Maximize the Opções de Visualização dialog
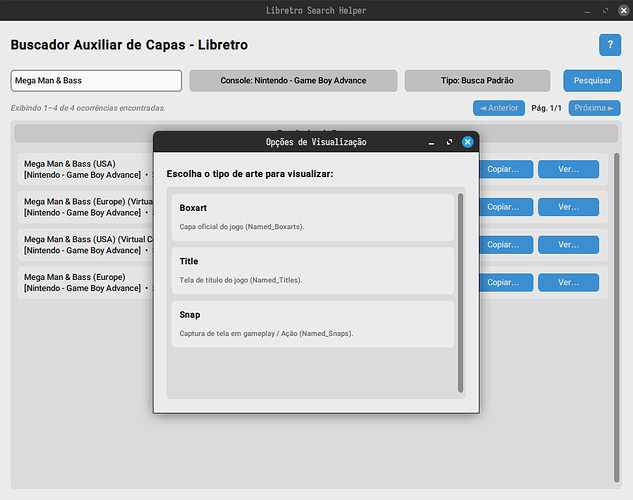Viewport: 633px width, 500px height. (x=449, y=142)
